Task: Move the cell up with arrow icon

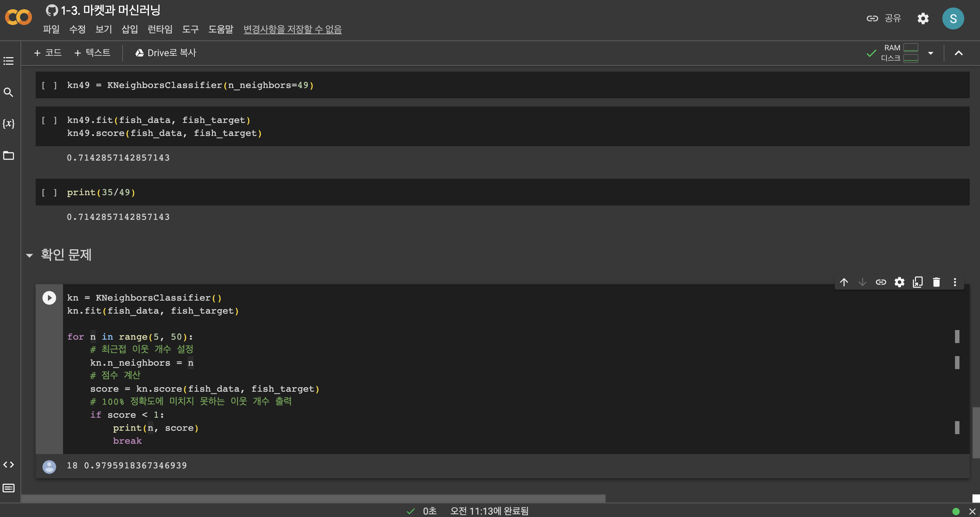Action: (x=844, y=282)
